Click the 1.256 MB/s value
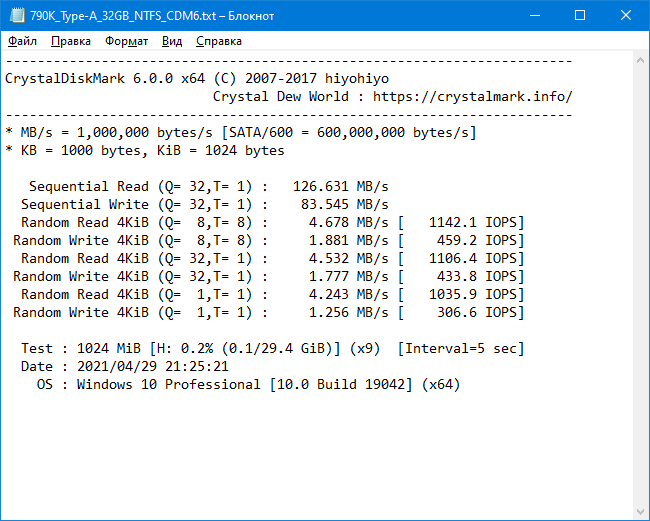 (x=348, y=312)
